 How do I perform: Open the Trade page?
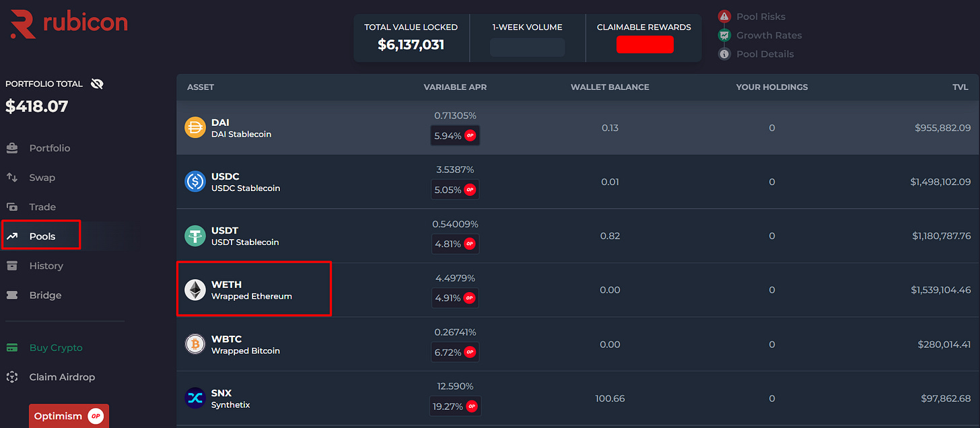tap(42, 207)
